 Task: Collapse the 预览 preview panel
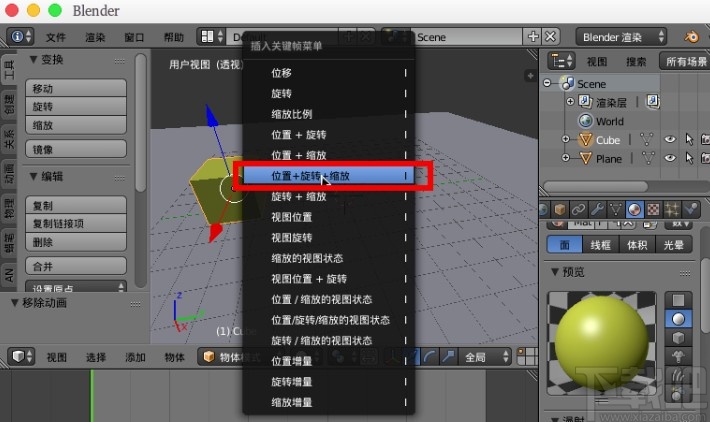[x=555, y=272]
